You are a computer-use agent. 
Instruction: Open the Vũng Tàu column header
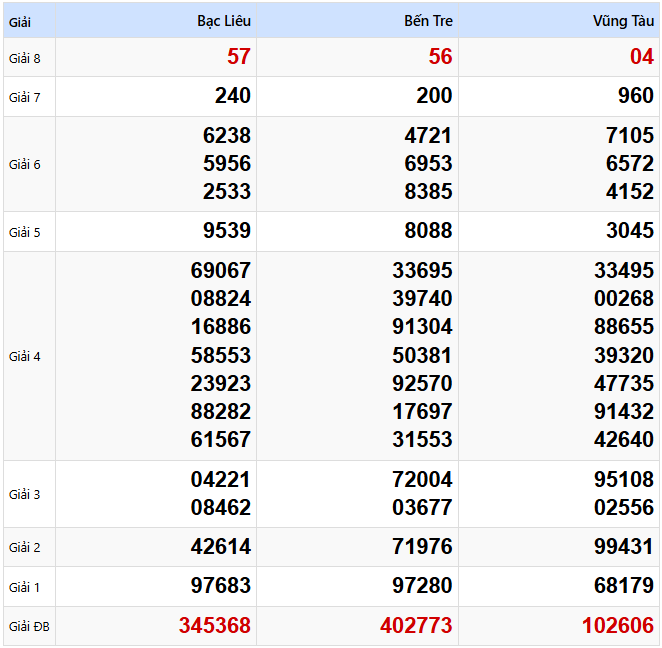point(623,21)
